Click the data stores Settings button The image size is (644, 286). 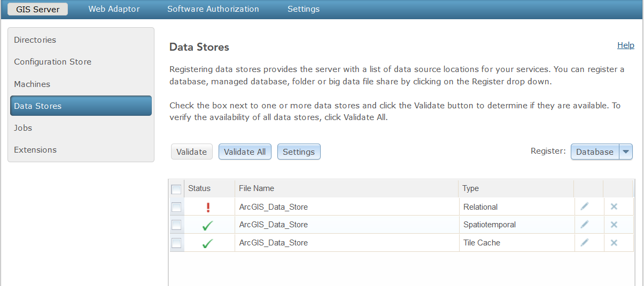coord(299,152)
